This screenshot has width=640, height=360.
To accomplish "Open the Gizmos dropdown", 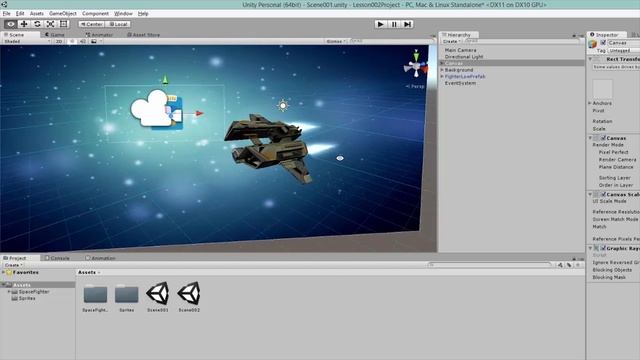I will (x=336, y=41).
